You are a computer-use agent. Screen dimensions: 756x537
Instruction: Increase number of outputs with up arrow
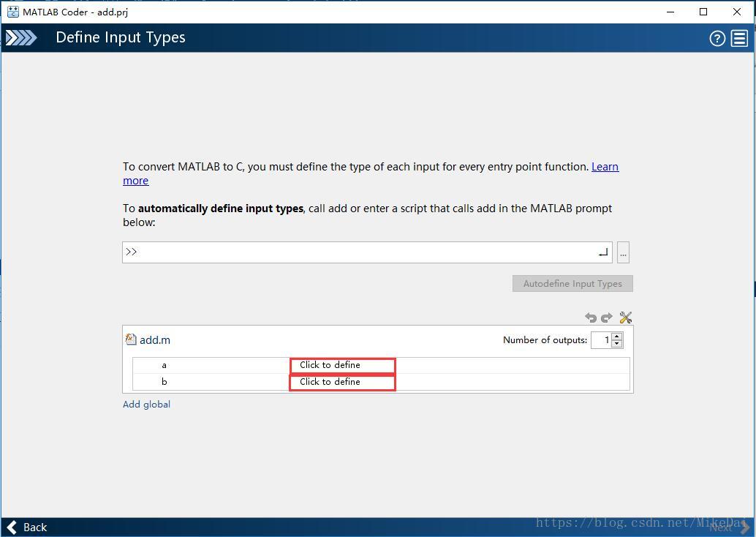coord(617,337)
